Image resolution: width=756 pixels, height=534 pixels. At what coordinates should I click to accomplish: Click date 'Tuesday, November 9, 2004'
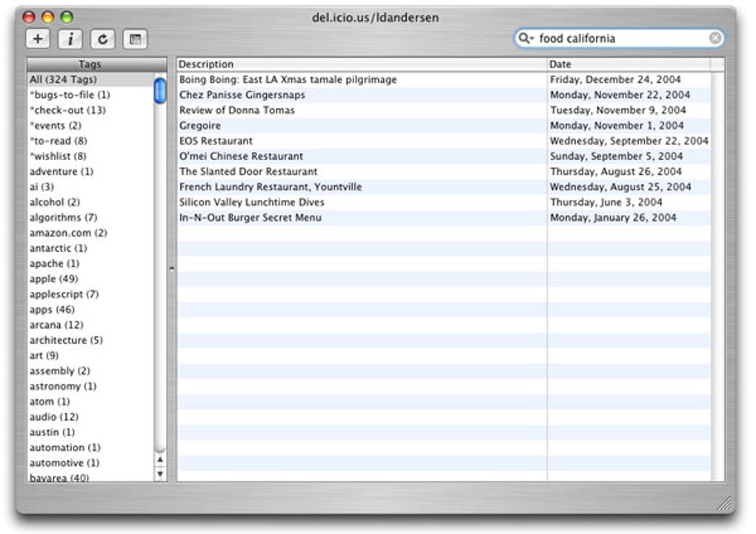tap(618, 110)
